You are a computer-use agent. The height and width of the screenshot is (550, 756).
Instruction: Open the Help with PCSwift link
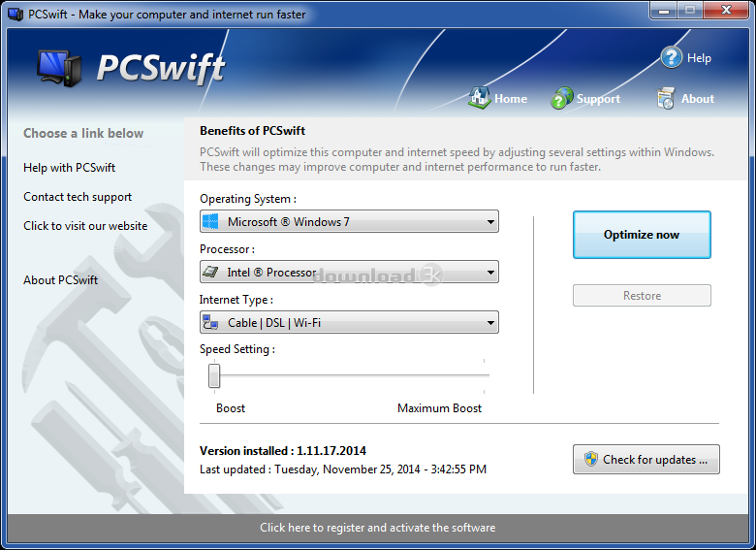(x=69, y=168)
